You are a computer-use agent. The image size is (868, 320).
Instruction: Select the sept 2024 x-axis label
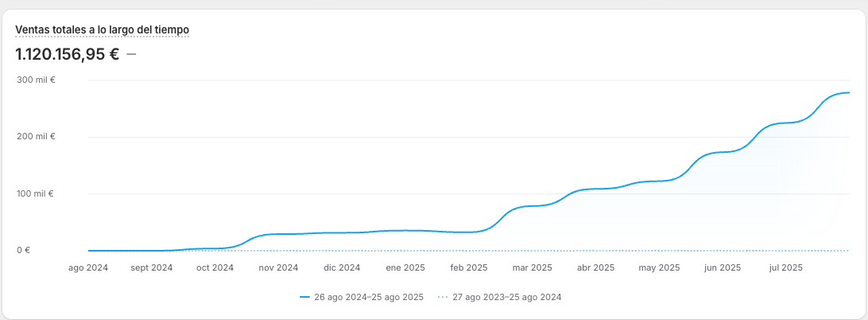(x=151, y=267)
